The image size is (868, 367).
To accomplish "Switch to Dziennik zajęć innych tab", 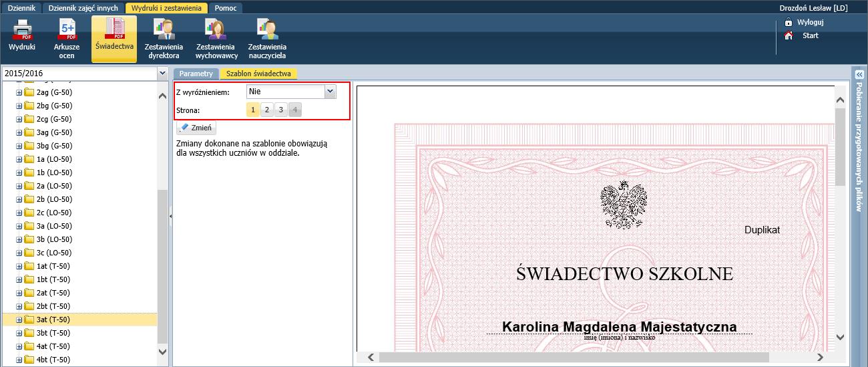I will 83,8.
